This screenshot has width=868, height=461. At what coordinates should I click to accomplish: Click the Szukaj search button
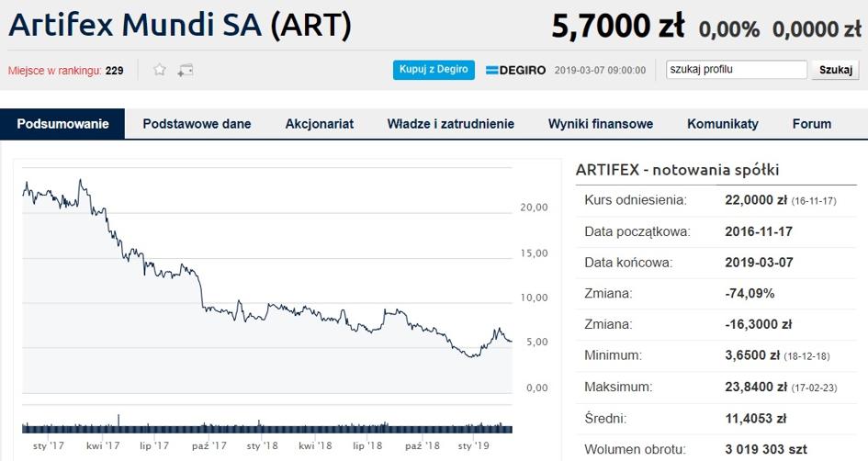click(835, 70)
